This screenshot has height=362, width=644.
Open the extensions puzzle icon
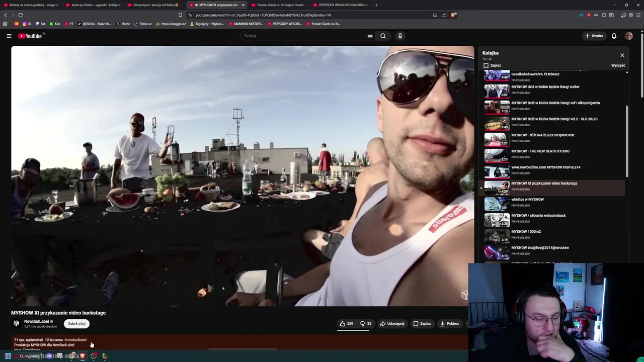(x=604, y=15)
